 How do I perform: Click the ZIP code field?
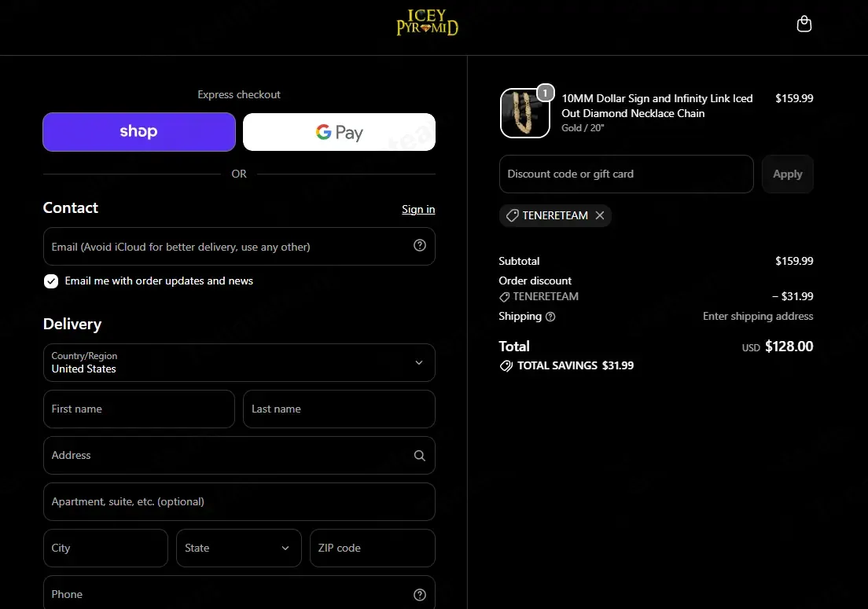pos(373,548)
